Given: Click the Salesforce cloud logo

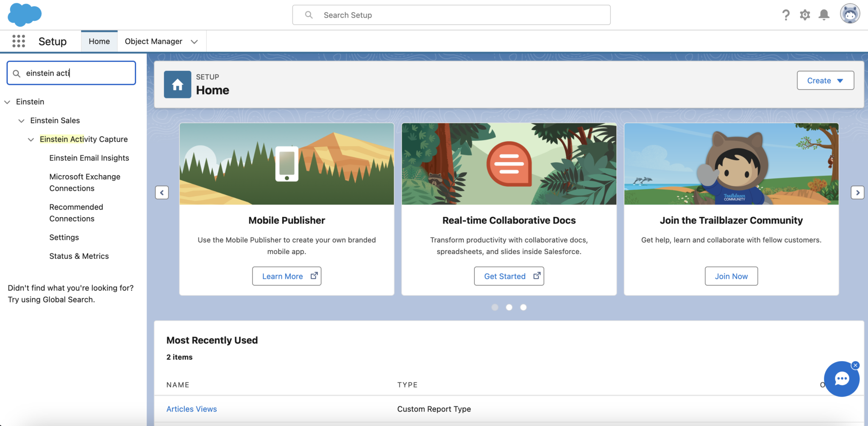Looking at the screenshot, I should click(25, 14).
